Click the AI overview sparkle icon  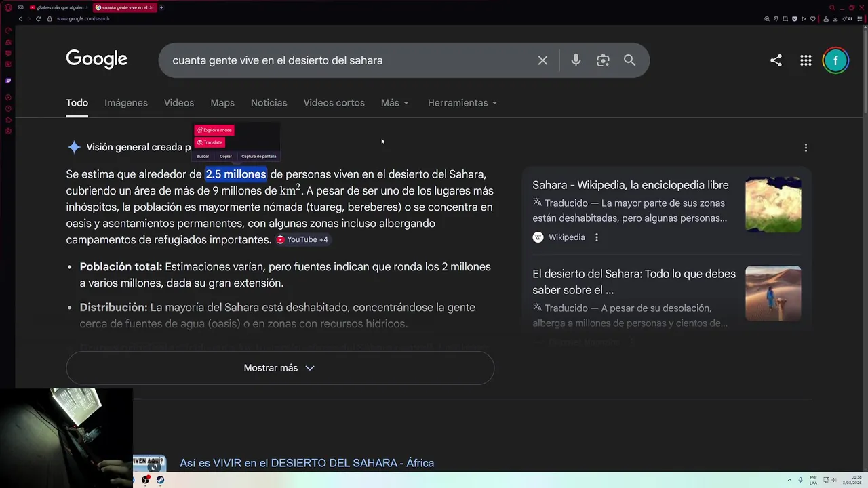tap(74, 147)
